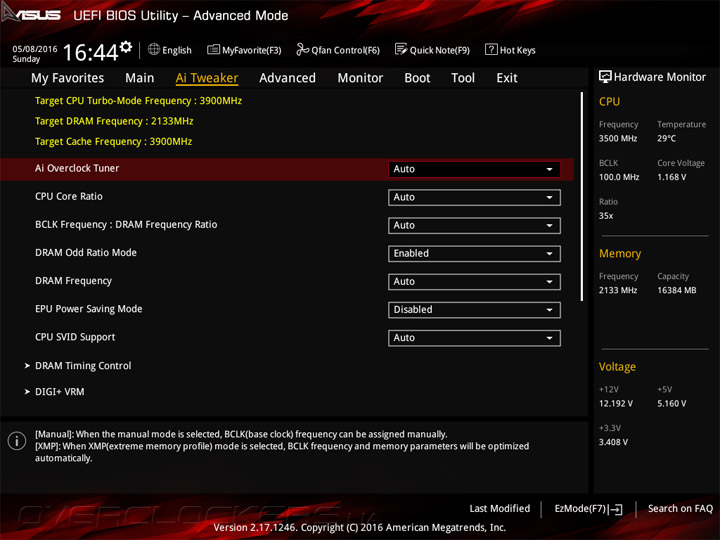Click the Target DRAM Frequency : 2133MHz line
720x540 pixels.
(x=114, y=121)
